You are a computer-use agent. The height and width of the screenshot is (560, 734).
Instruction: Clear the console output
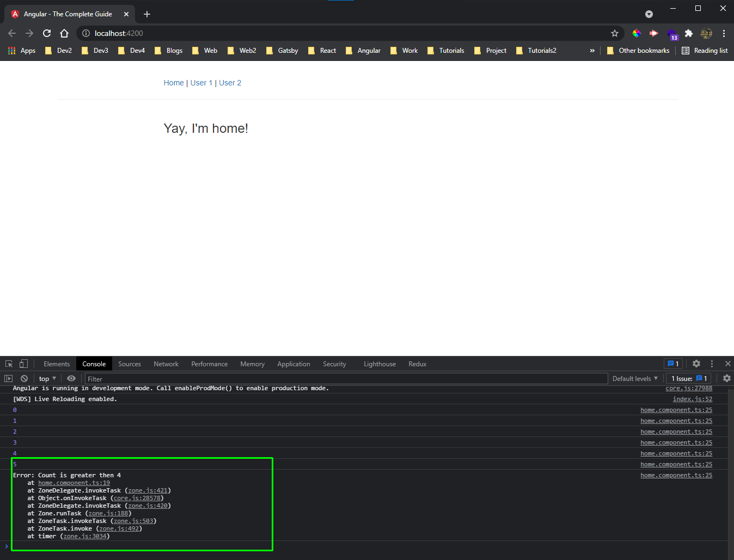click(24, 378)
